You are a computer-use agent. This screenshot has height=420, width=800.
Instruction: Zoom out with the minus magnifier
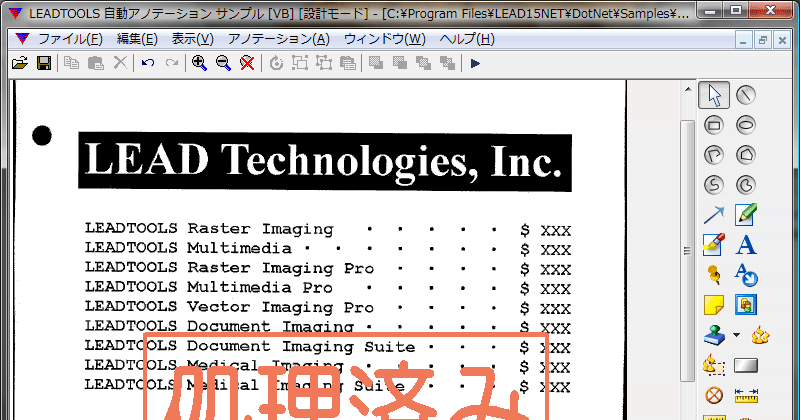223,63
